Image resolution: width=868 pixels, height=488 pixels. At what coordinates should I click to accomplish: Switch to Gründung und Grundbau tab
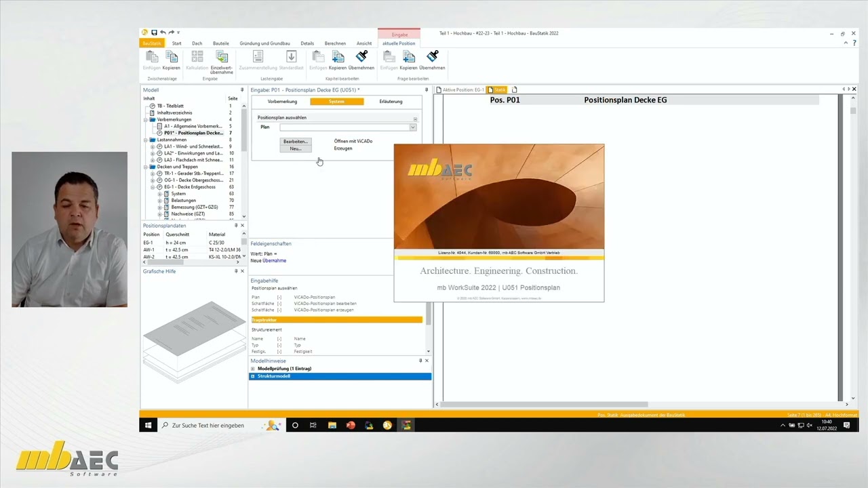(264, 43)
